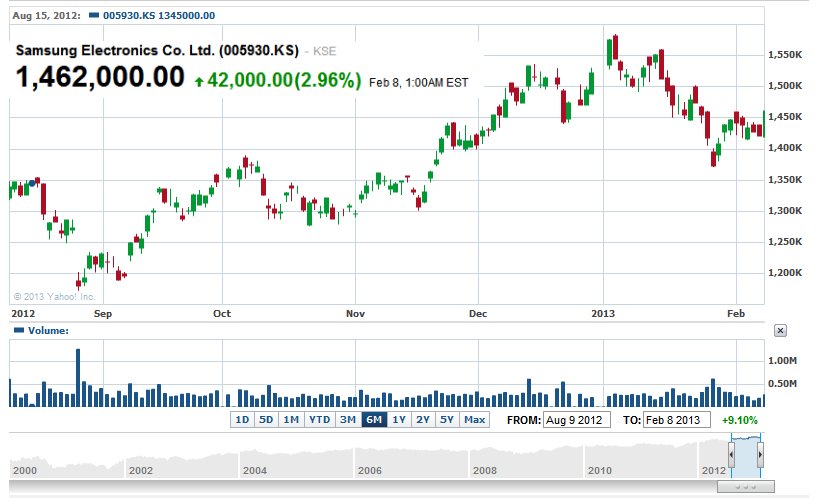Click the highlighted timeline selection window
This screenshot has height=498, width=823.
point(746,455)
